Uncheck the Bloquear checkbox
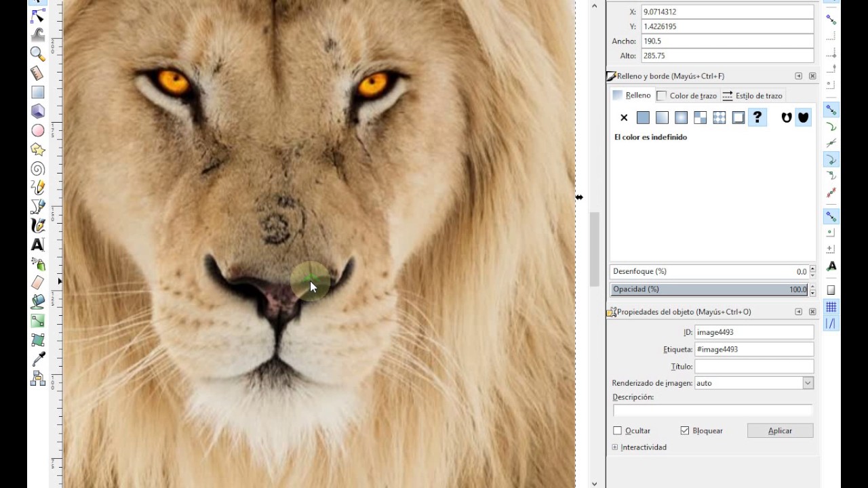868x488 pixels. 684,430
